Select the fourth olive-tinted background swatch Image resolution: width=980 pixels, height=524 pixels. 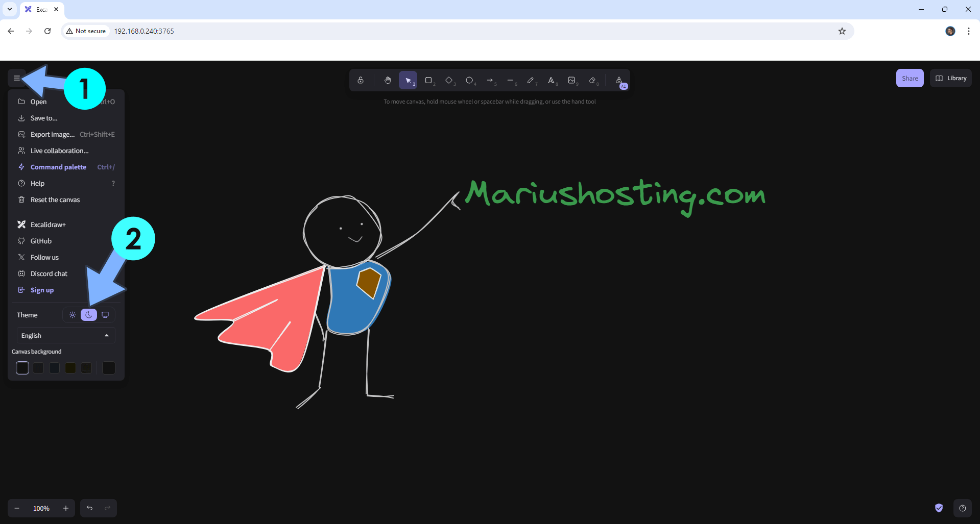pyautogui.click(x=70, y=368)
